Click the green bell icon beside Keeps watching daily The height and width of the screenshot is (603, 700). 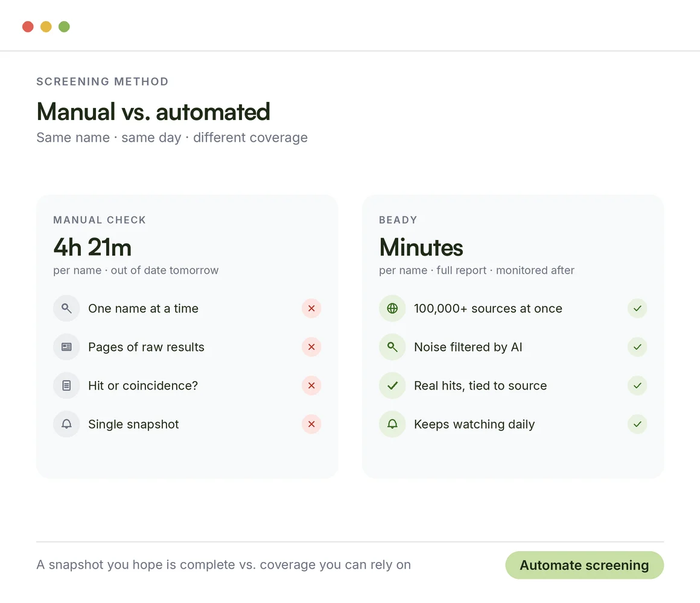pos(392,424)
